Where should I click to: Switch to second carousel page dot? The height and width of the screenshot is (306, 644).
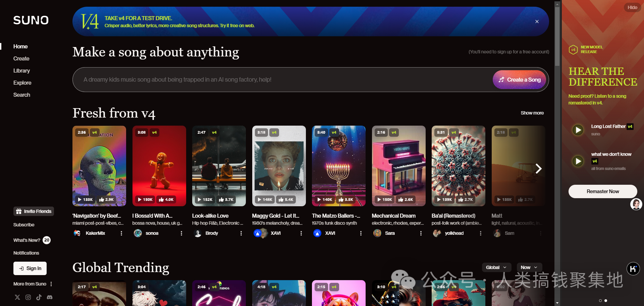(606, 301)
